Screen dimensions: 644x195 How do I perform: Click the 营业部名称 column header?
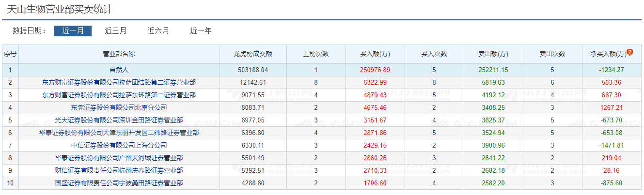click(119, 54)
